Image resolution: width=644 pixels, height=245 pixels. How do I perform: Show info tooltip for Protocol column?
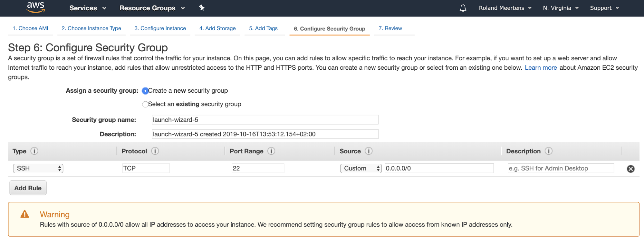[155, 151]
